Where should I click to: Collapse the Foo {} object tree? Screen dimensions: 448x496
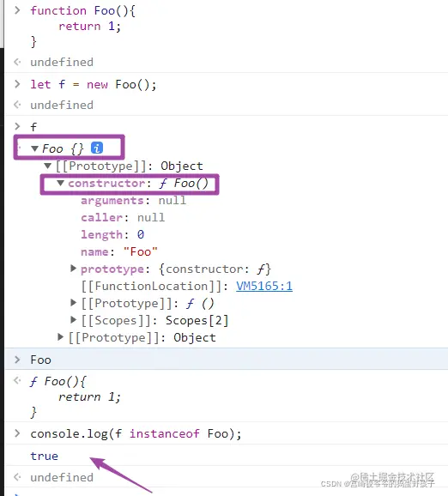pos(35,148)
